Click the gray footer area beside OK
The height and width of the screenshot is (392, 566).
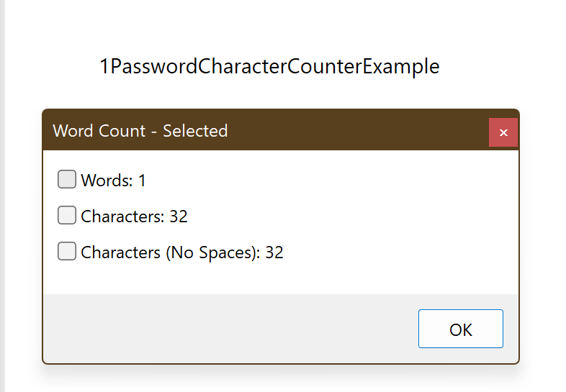(x=231, y=329)
